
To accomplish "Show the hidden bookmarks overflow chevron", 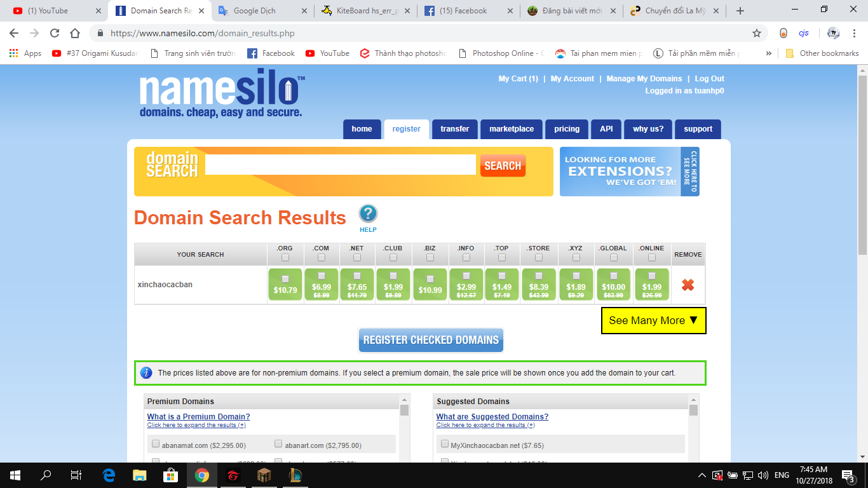I will click(x=769, y=53).
